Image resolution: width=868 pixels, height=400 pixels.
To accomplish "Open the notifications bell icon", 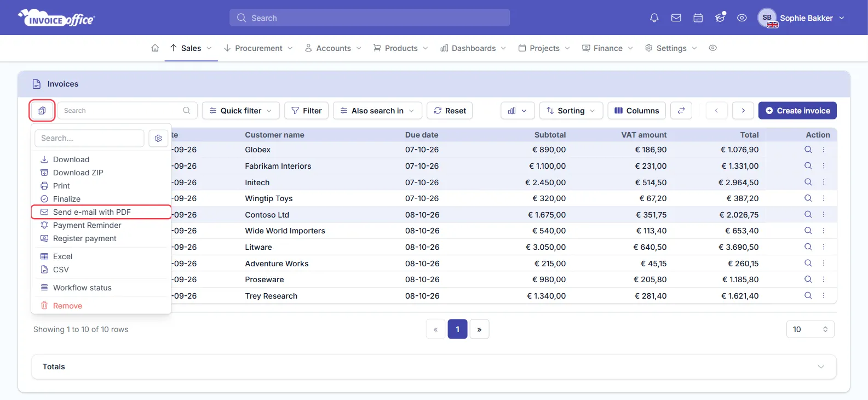I will coord(654,18).
